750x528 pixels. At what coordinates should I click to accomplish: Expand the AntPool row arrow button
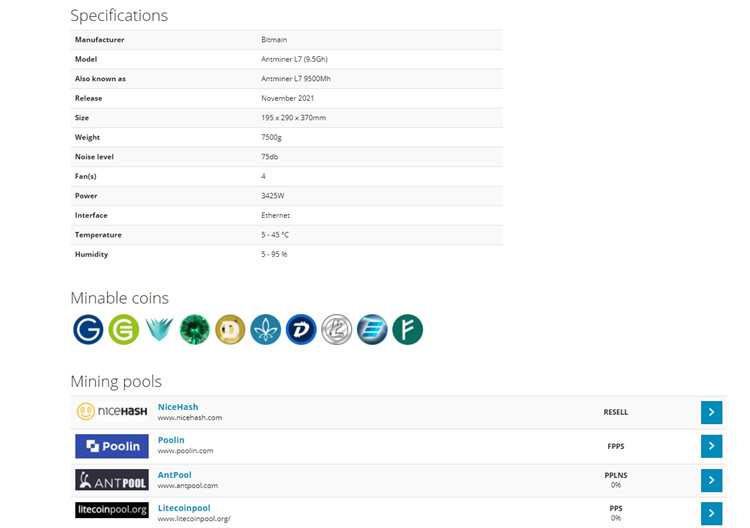point(712,480)
